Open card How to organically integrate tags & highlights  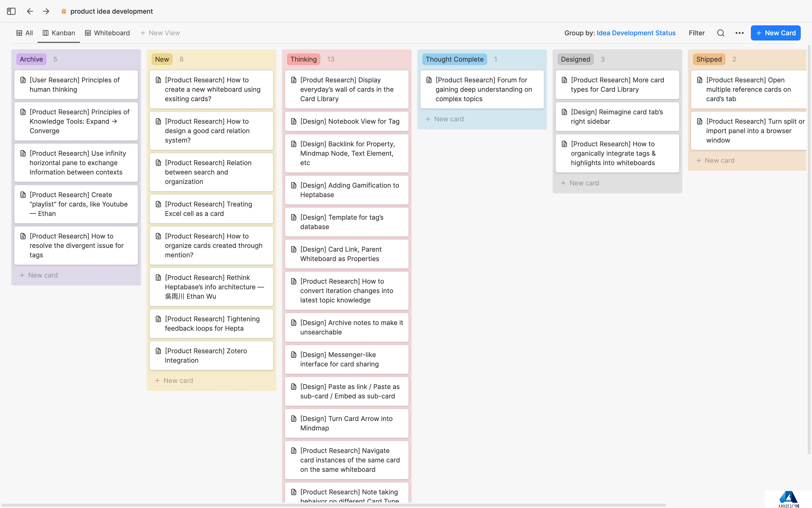tap(617, 153)
